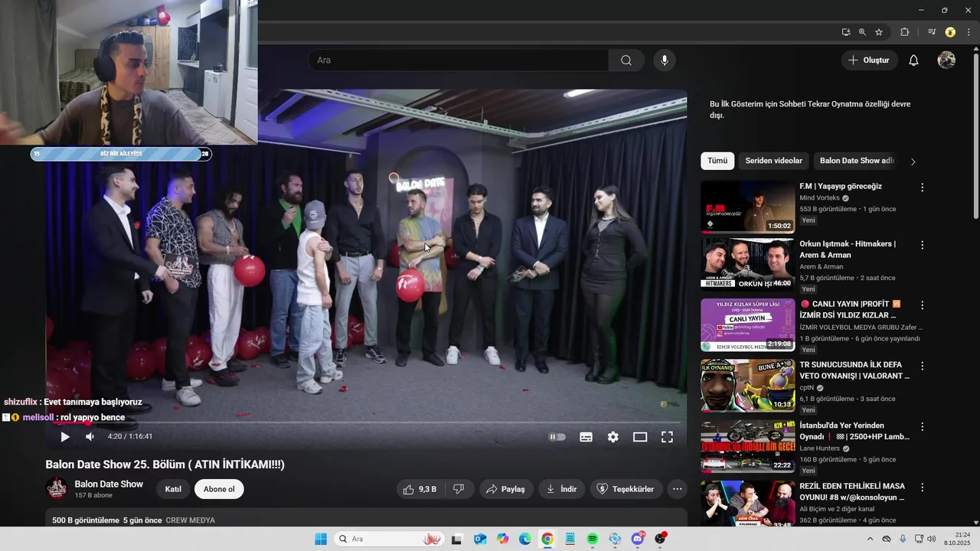
Task: Open options menu for the Rezil Eden video
Action: tap(922, 487)
